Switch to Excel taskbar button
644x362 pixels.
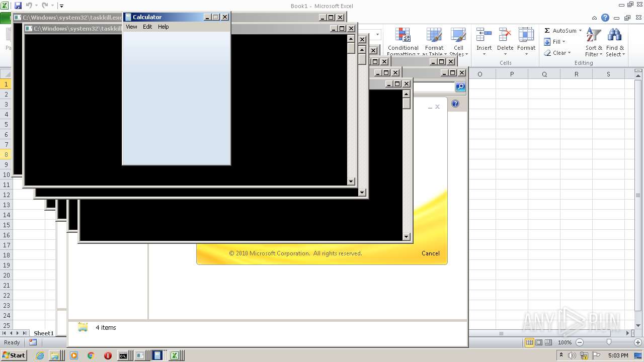click(x=175, y=355)
